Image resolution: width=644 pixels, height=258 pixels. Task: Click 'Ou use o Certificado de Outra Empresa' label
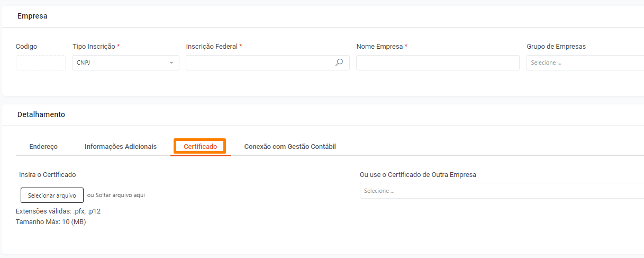pos(418,174)
